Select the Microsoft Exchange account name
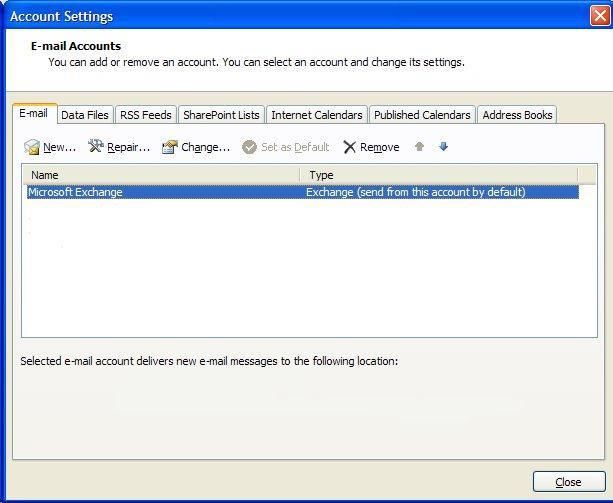 (75, 192)
